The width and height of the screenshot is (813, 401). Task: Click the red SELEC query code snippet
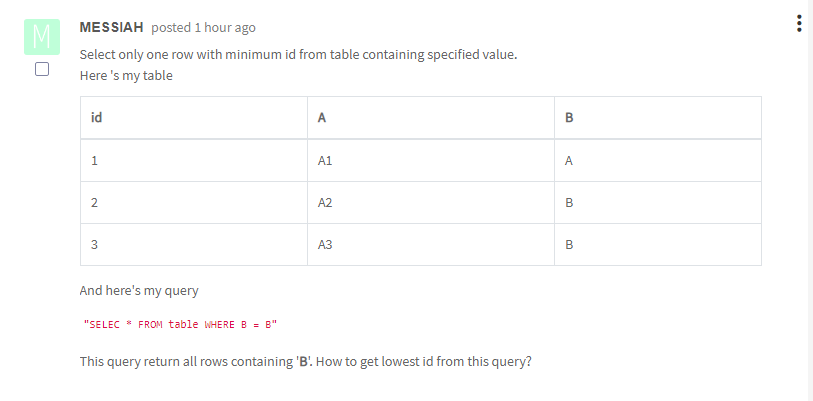(x=180, y=325)
